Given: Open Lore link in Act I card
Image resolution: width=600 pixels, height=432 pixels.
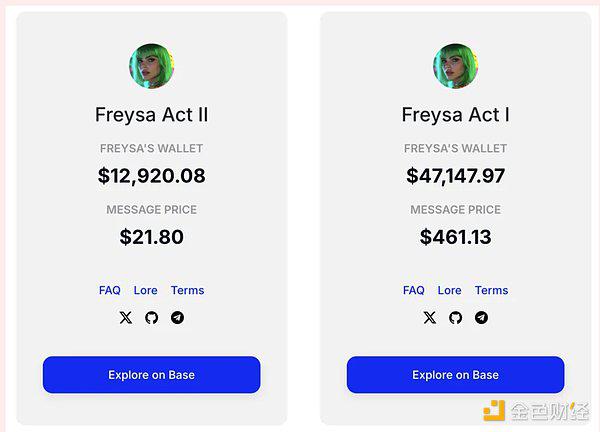Looking at the screenshot, I should (450, 290).
